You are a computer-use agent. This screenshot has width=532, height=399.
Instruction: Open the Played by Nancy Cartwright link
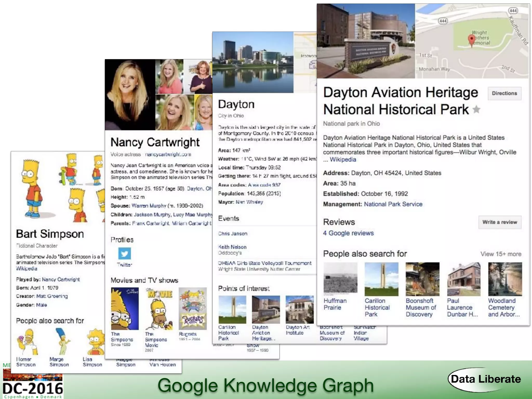[x=61, y=280]
